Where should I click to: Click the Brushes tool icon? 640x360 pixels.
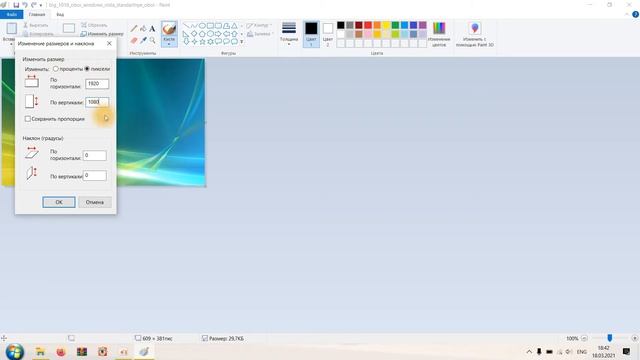point(169,29)
